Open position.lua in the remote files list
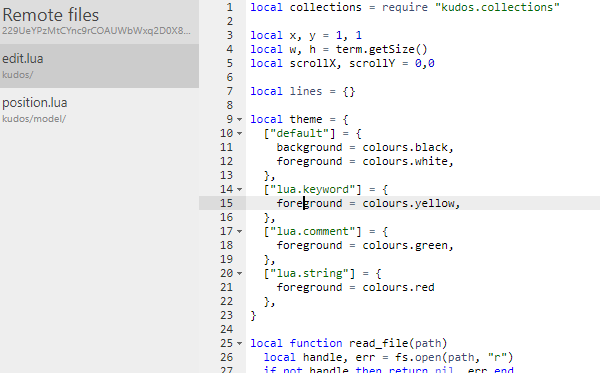 click(x=99, y=110)
